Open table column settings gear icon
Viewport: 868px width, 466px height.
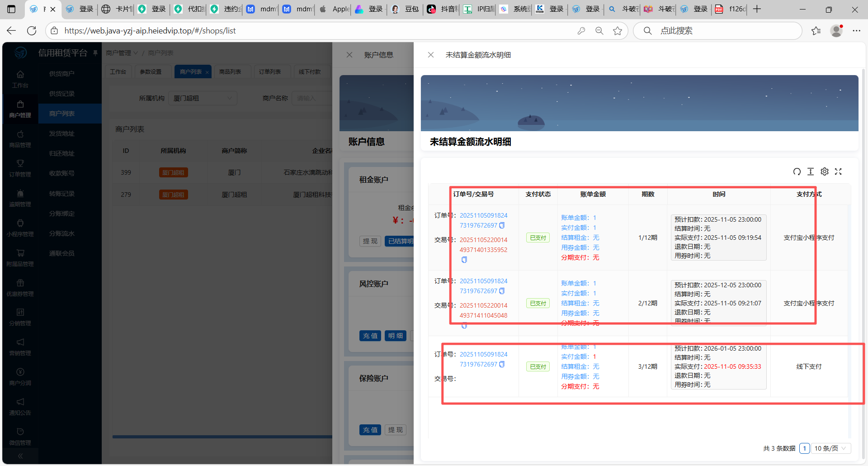825,171
